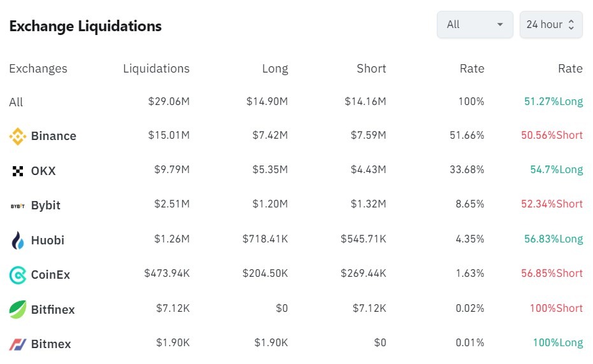
Task: Open the Huobi exchange name link
Action: click(x=48, y=241)
